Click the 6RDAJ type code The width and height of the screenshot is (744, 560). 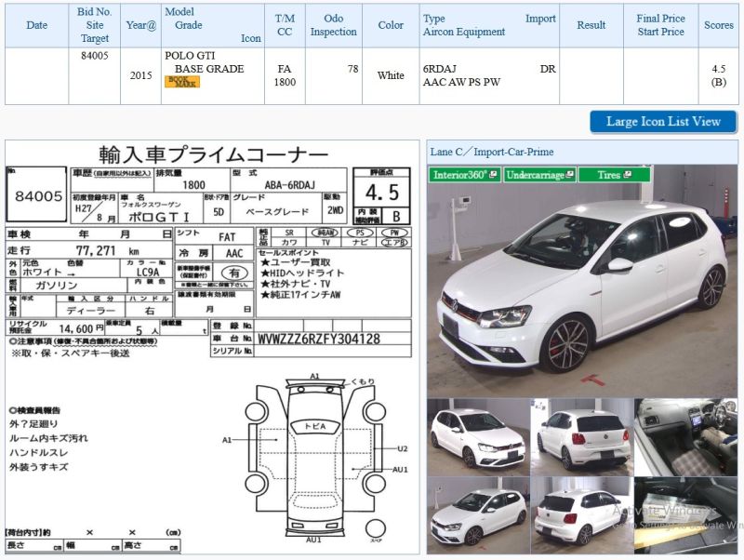[x=439, y=69]
